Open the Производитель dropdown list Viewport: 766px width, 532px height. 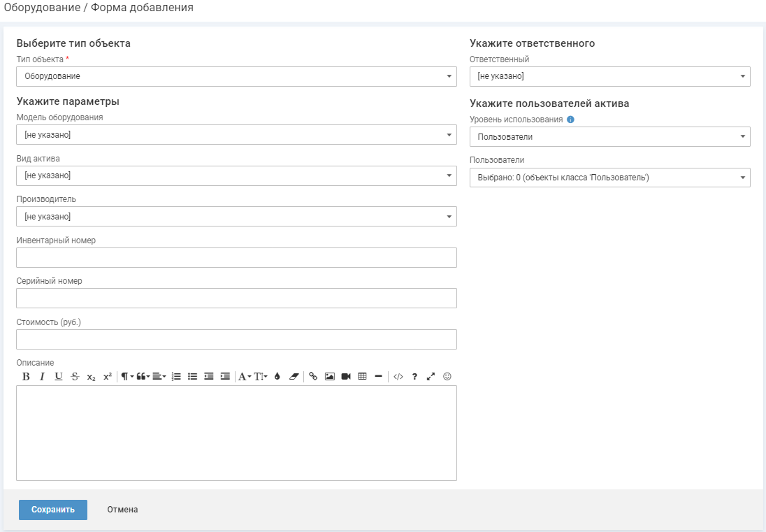pos(236,217)
